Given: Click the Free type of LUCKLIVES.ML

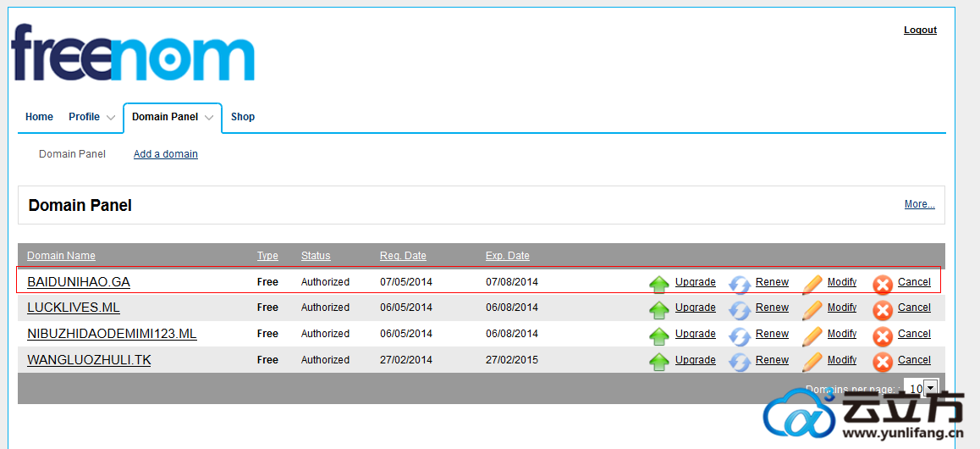Looking at the screenshot, I should (267, 308).
